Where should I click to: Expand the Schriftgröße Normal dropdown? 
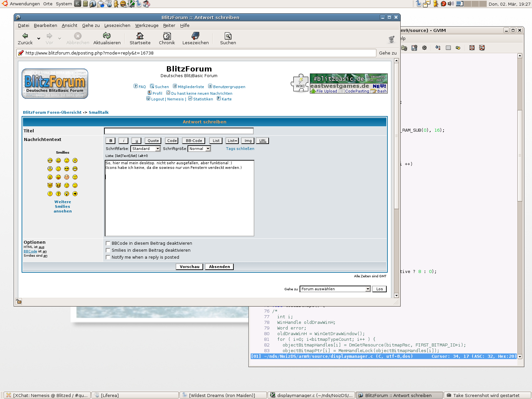click(x=199, y=149)
